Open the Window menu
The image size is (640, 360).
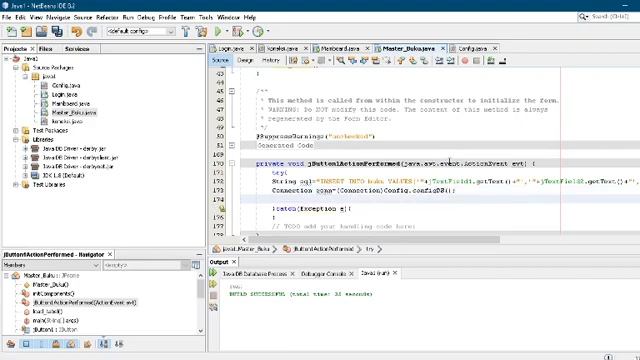pos(228,18)
